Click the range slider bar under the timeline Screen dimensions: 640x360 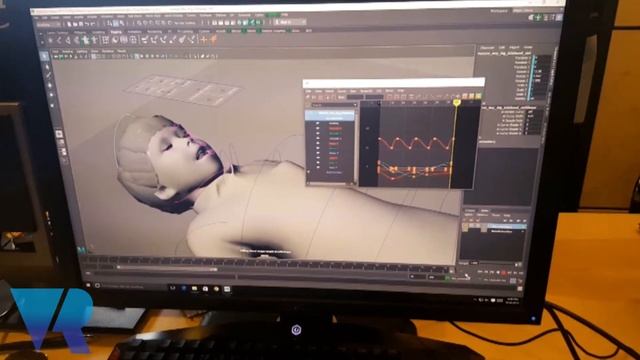(x=166, y=269)
